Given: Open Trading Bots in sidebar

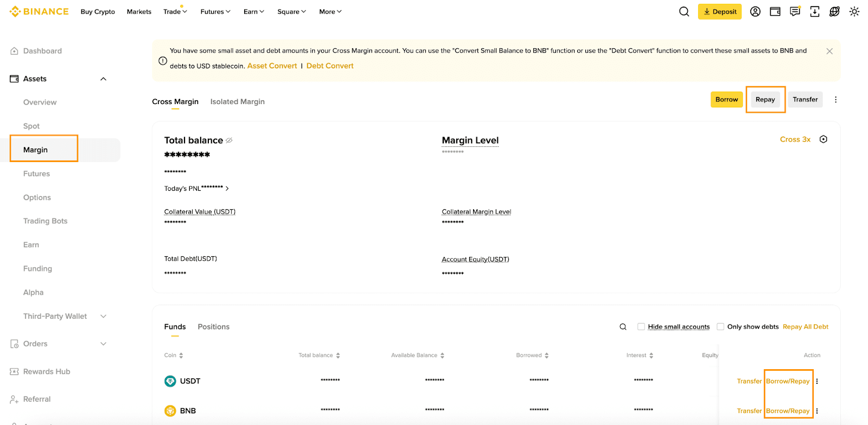Looking at the screenshot, I should coord(45,221).
